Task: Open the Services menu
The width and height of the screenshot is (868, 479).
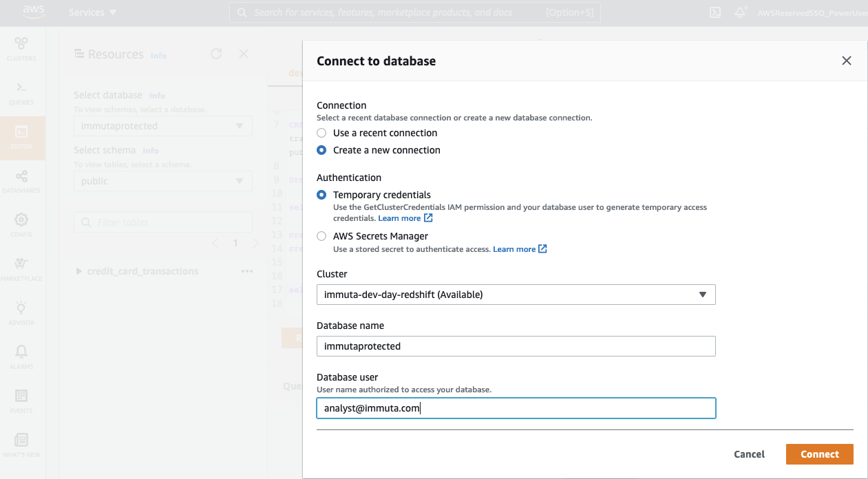Action: [x=93, y=12]
